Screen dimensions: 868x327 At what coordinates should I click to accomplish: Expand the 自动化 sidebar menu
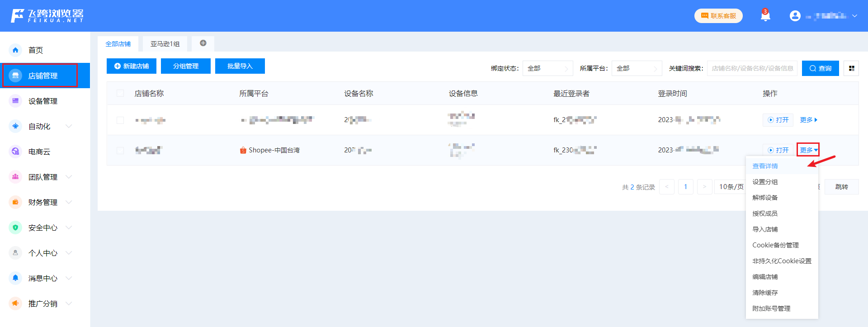click(x=69, y=126)
